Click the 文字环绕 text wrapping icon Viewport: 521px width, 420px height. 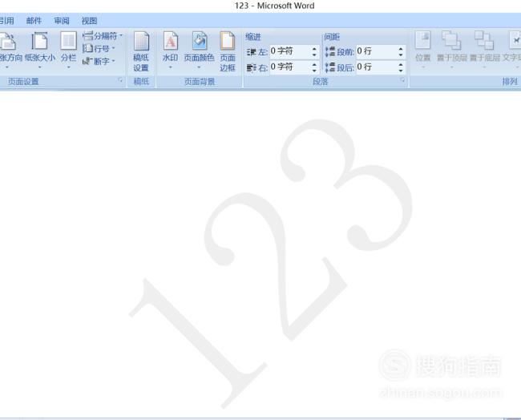point(515,41)
